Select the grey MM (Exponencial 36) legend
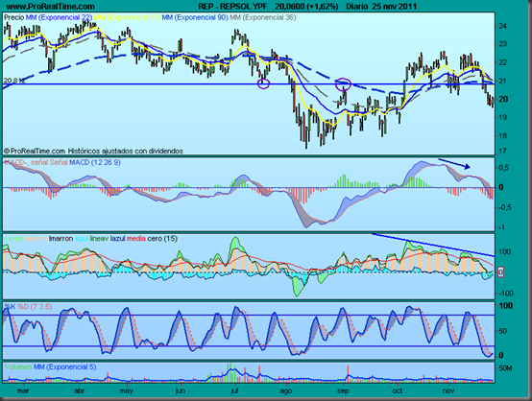 pos(263,17)
